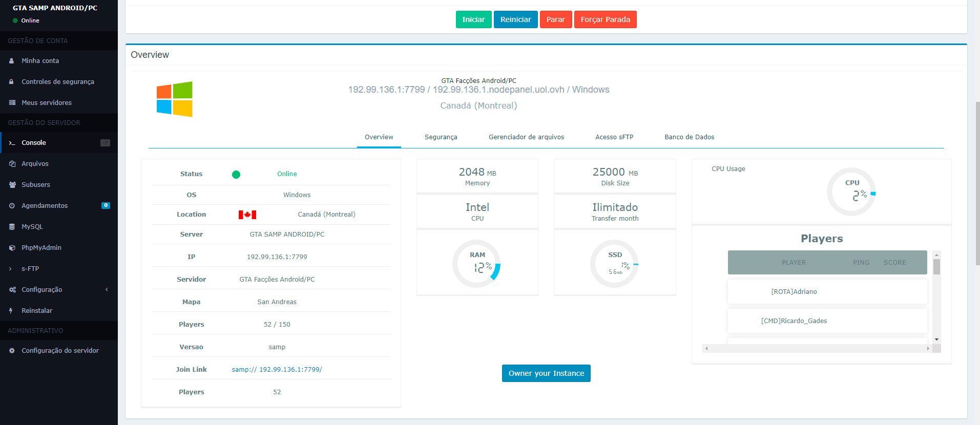Click the GTA SAMP ANDROID/PC sidebar title
The width and height of the screenshot is (980, 425).
coord(55,8)
